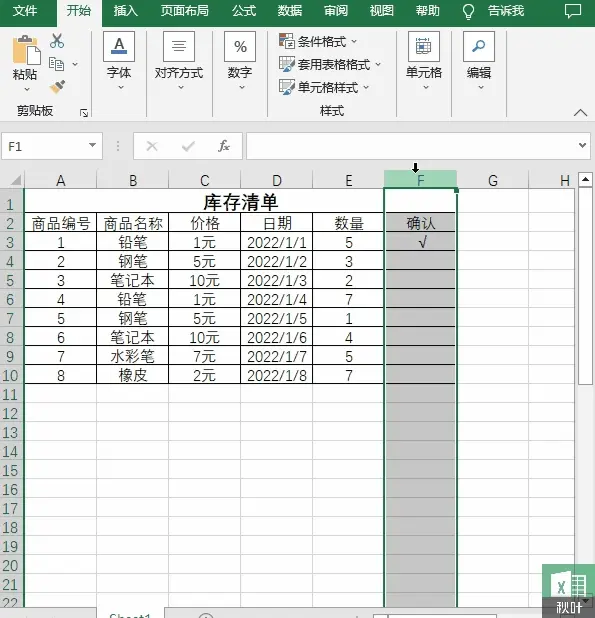
Task: Click the fx insert function icon
Action: 224,146
